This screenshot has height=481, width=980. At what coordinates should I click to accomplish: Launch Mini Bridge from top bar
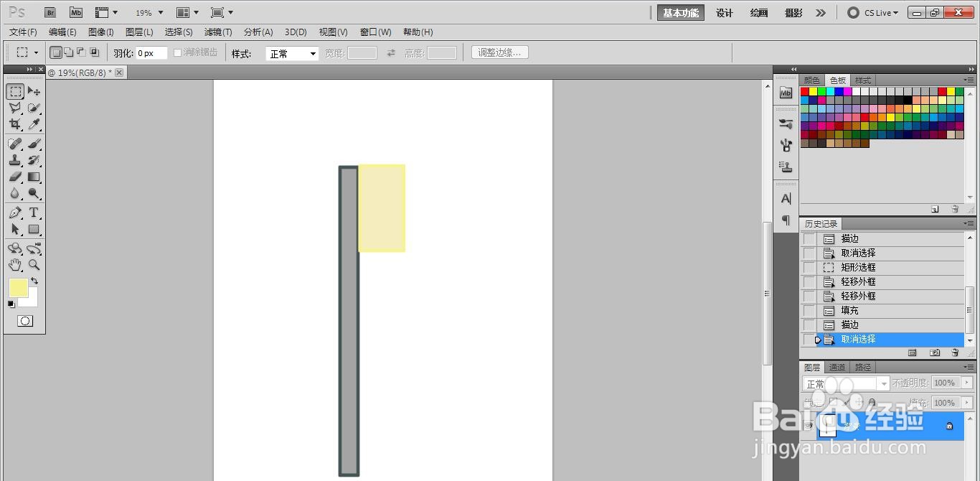pyautogui.click(x=76, y=13)
